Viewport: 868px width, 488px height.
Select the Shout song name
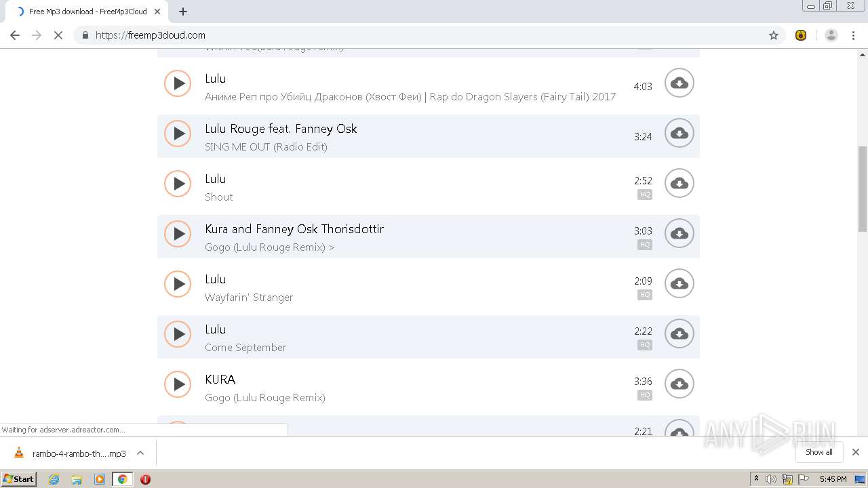click(x=218, y=197)
